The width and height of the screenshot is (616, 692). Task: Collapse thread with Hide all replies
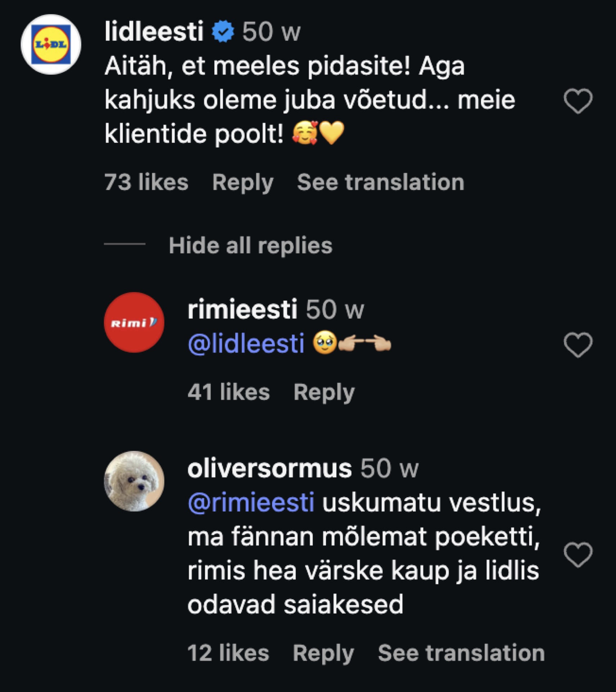(250, 245)
